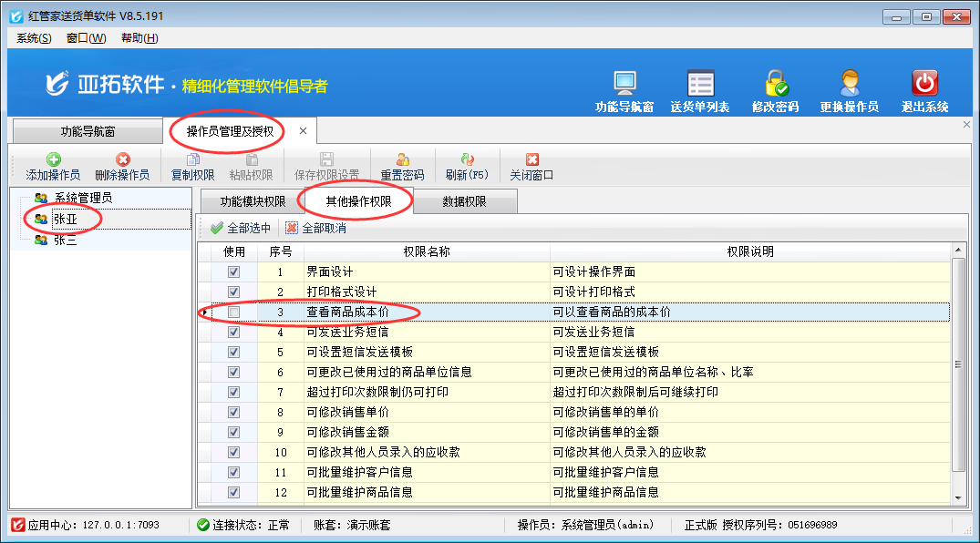The height and width of the screenshot is (543, 980).
Task: Click the 修改密码 lock icon
Action: pos(776,84)
